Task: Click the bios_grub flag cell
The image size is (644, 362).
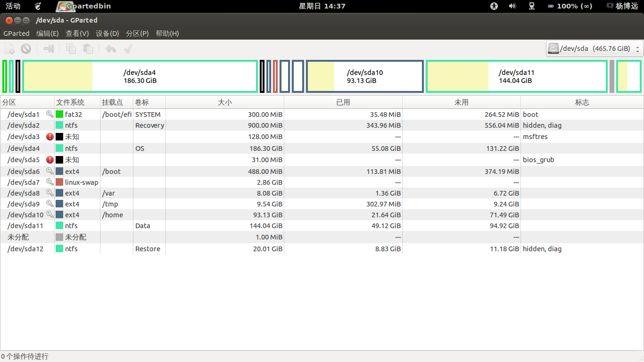Action: 538,160
